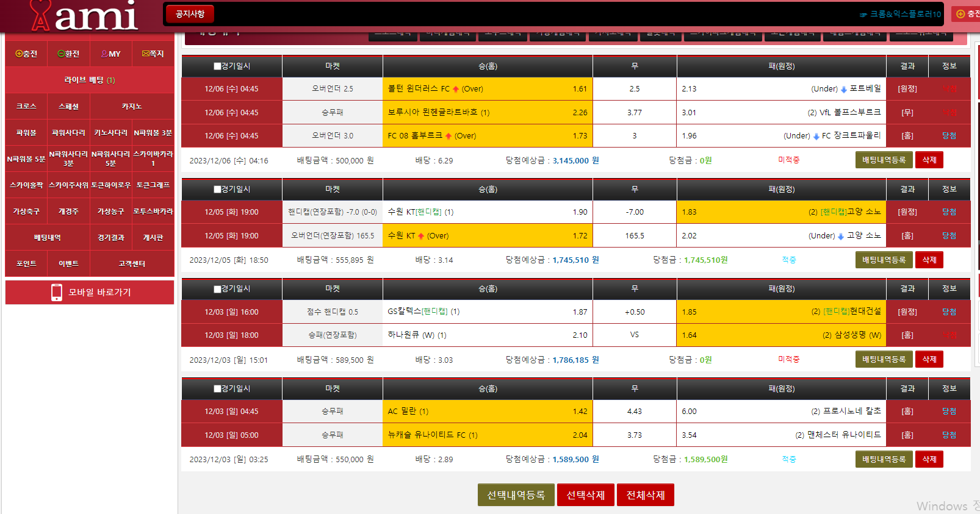Viewport: 980px width, 514px height.
Task: Open the 토큰그래프 game
Action: [153, 185]
